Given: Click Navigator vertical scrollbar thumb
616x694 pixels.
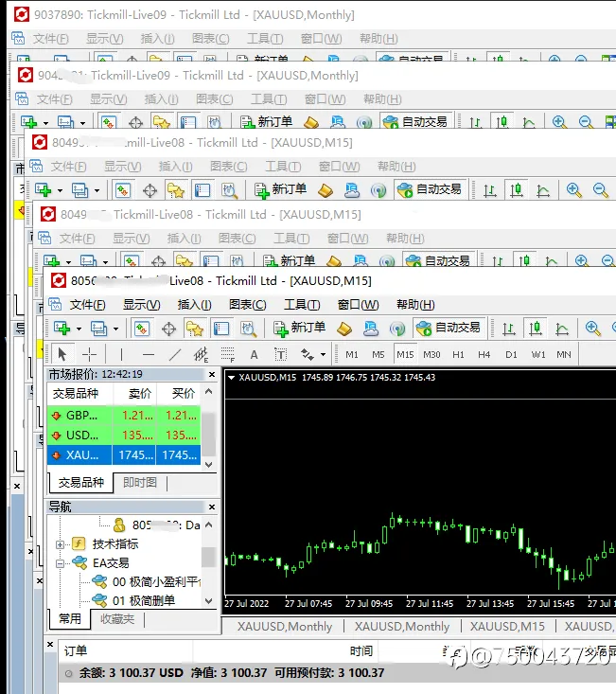Looking at the screenshot, I should 209,557.
